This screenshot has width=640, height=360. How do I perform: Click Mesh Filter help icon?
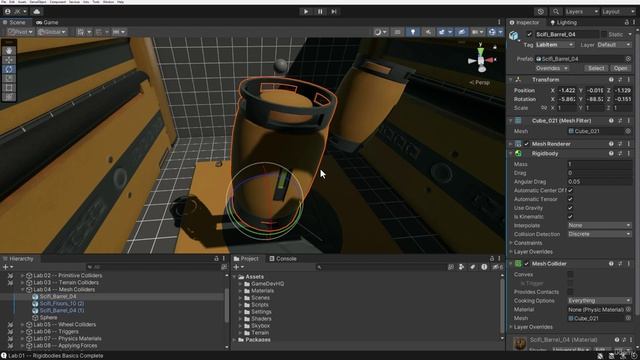click(x=611, y=121)
